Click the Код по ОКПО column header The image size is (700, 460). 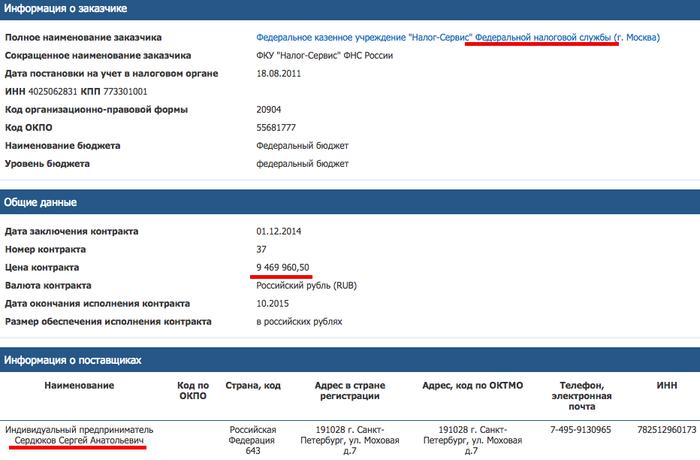193,391
